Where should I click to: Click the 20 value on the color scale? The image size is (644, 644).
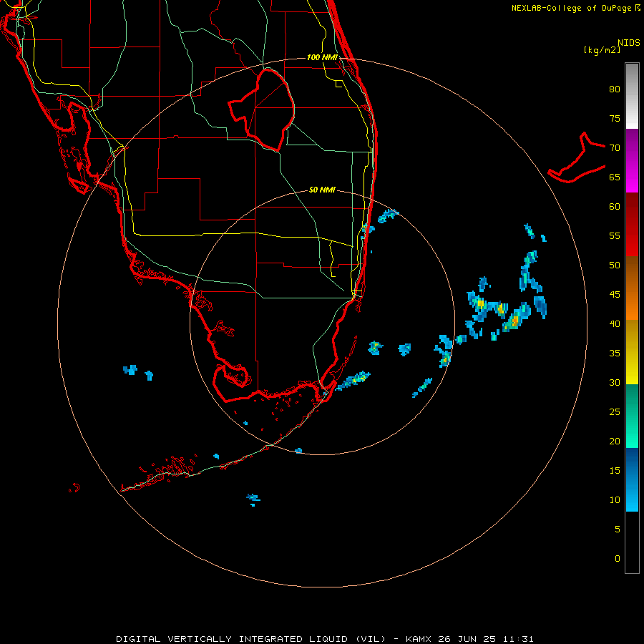615,441
